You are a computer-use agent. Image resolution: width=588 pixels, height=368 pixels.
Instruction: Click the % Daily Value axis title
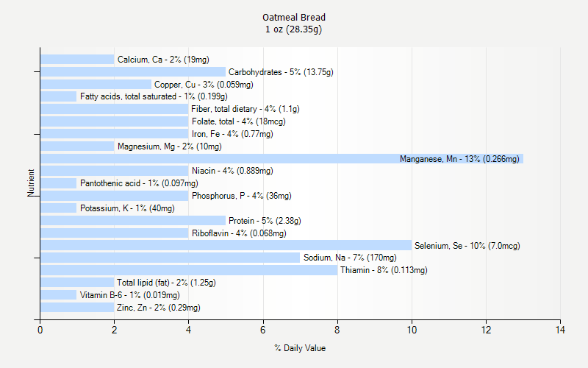click(x=300, y=348)
